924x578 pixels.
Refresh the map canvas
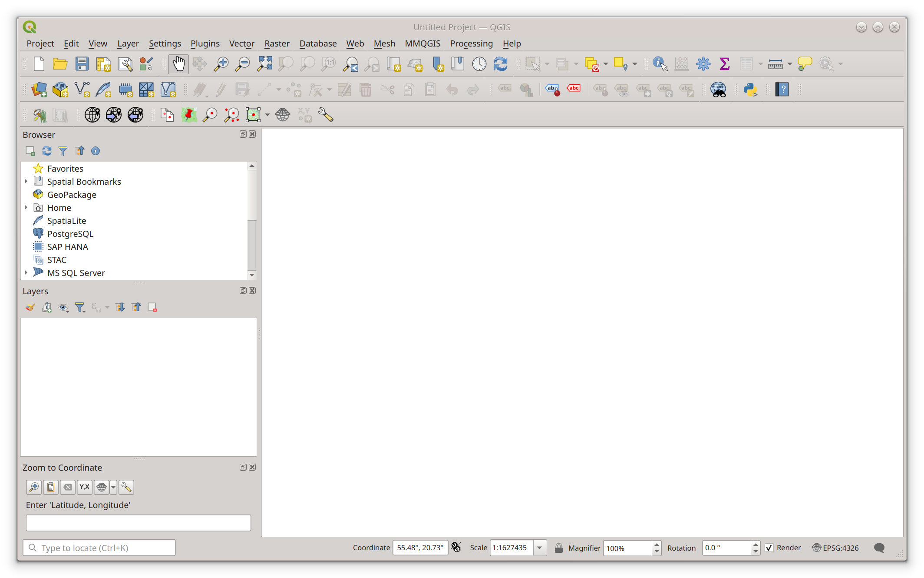tap(501, 64)
